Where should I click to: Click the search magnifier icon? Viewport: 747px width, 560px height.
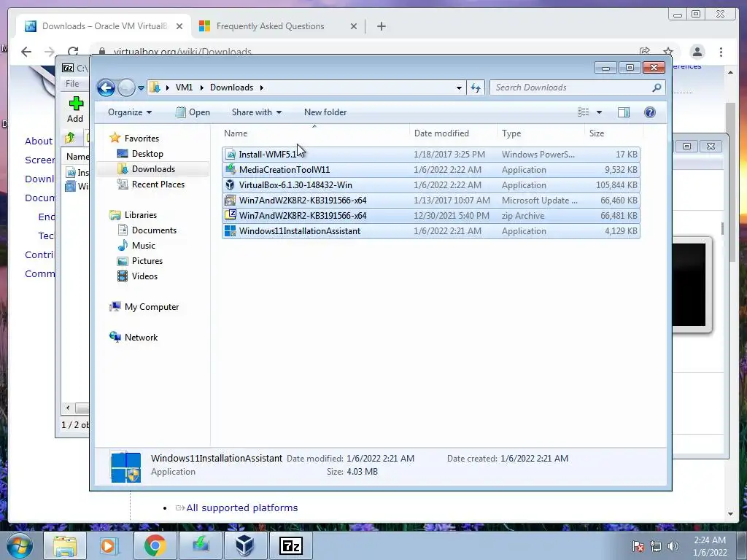657,87
